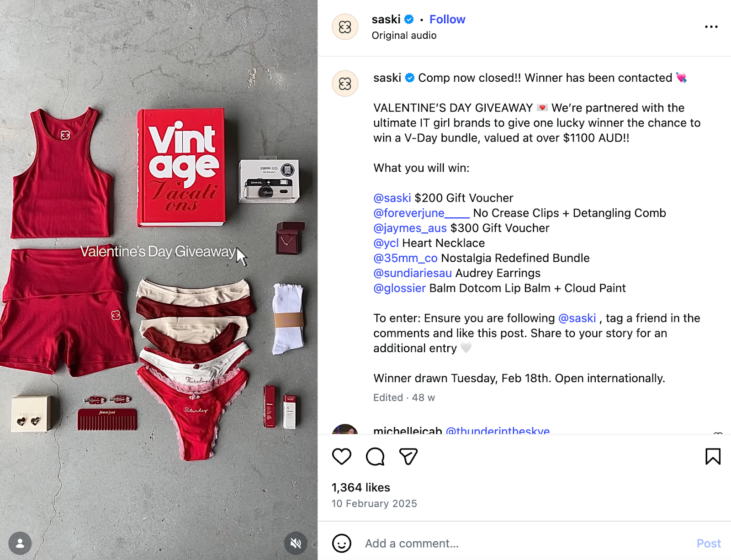This screenshot has width=731, height=560.
Task: Share the post using the paper plane icon
Action: pyautogui.click(x=408, y=456)
